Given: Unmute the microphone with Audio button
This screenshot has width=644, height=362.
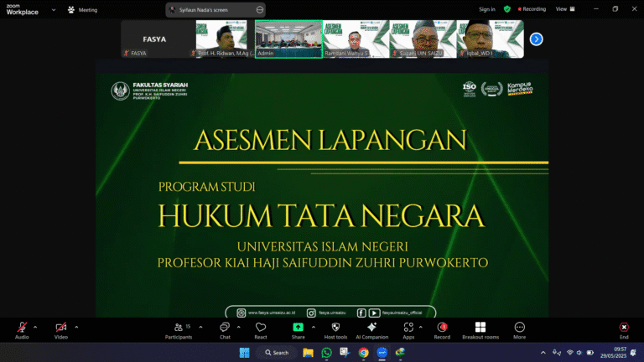Looking at the screenshot, I should [x=22, y=328].
